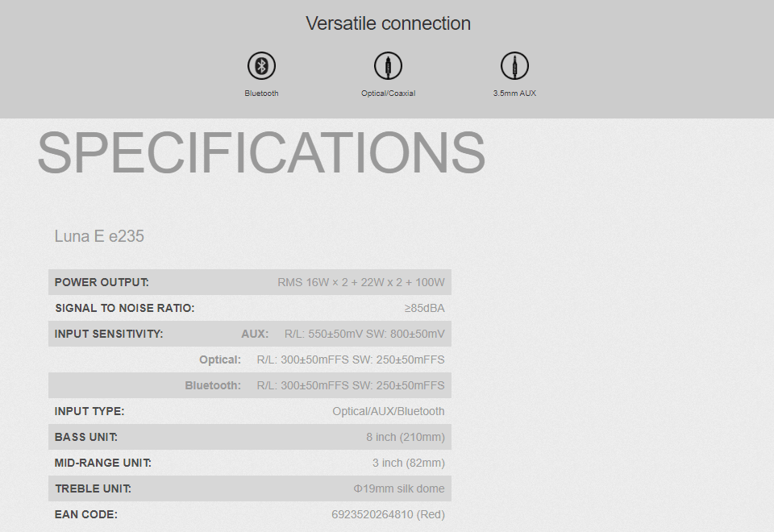The height and width of the screenshot is (532, 774).
Task: Click the Optical: sub-label
Action: [220, 360]
